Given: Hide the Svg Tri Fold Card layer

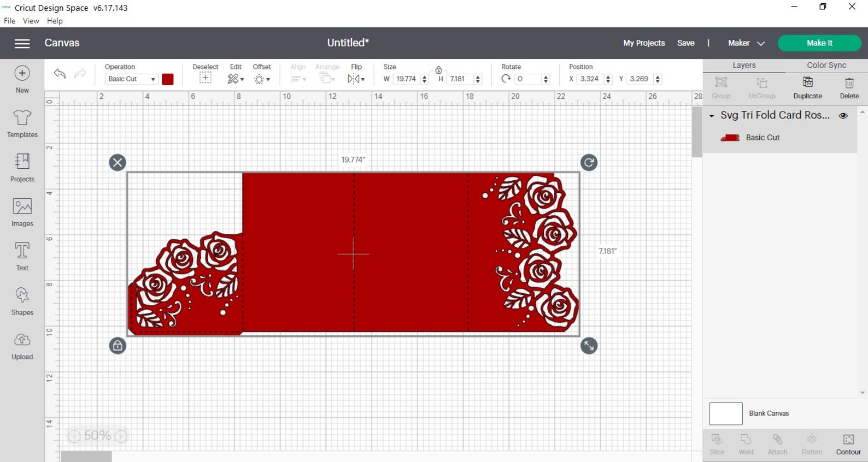Looking at the screenshot, I should click(x=843, y=116).
